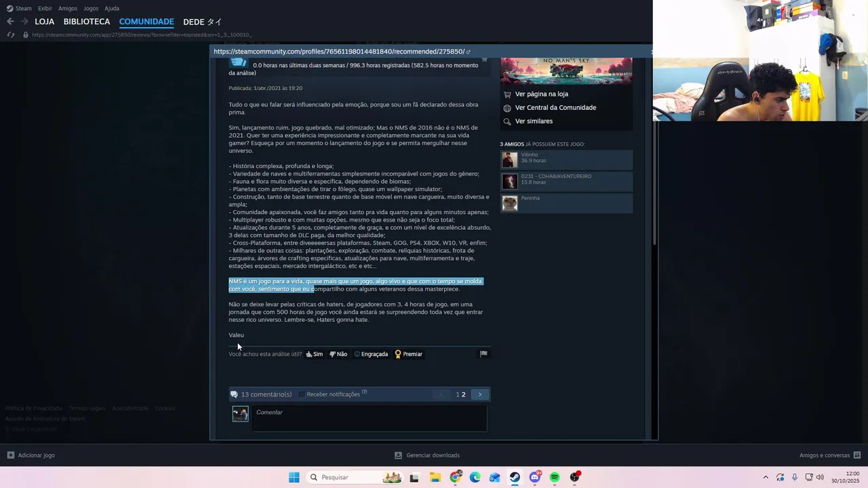Click your avatar beside the comment box
The width and height of the screenshot is (868, 488).
coord(240,413)
